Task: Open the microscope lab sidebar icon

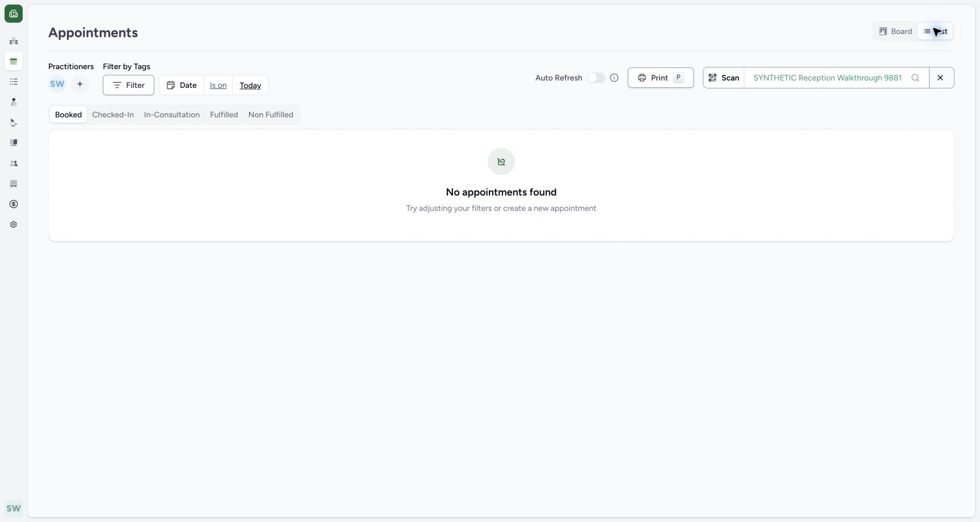Action: pyautogui.click(x=14, y=122)
